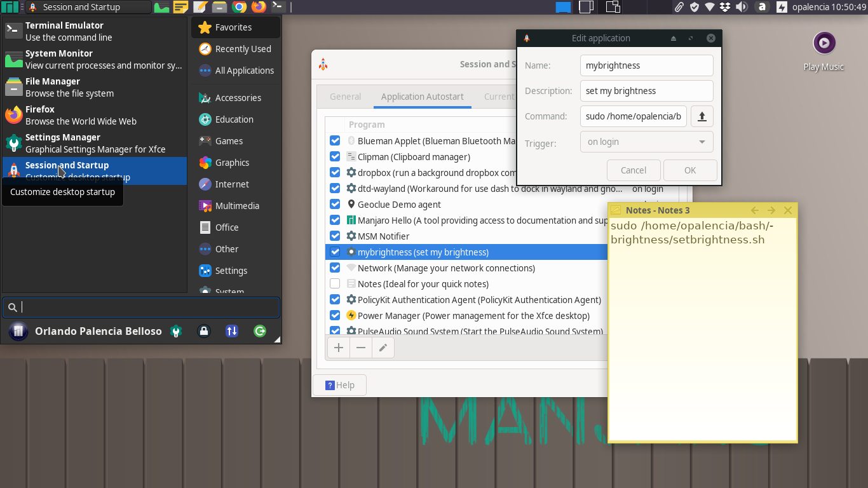Click the Description field

647,91
